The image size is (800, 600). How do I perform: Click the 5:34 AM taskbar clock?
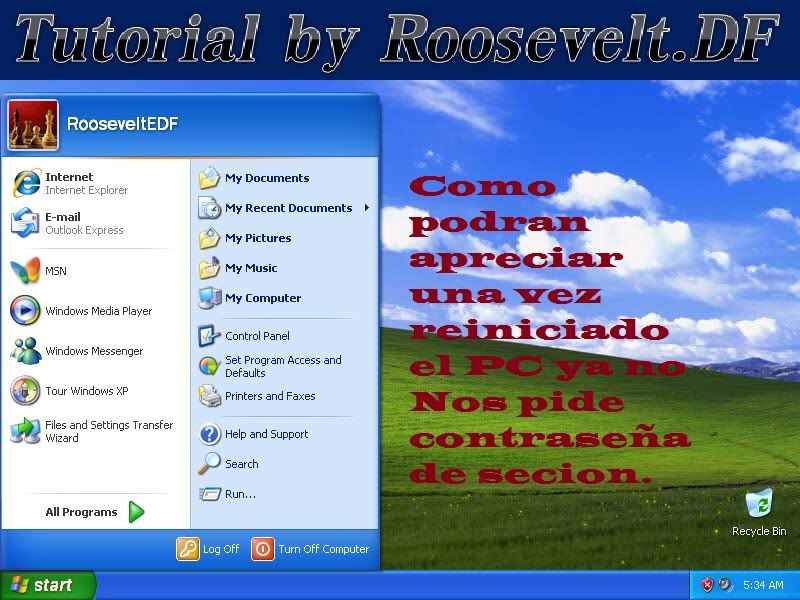click(x=763, y=585)
